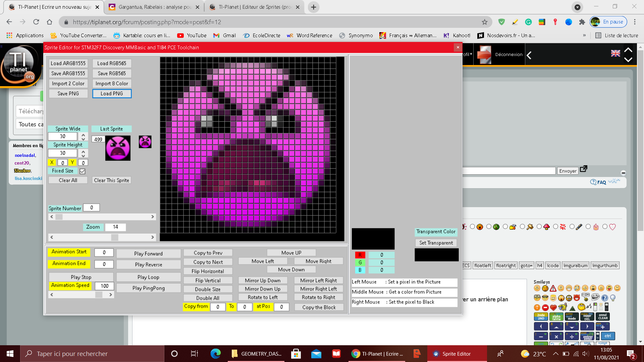Select the green sick face topic icon radio
The width and height of the screenshot is (644, 362).
pyautogui.click(x=489, y=227)
